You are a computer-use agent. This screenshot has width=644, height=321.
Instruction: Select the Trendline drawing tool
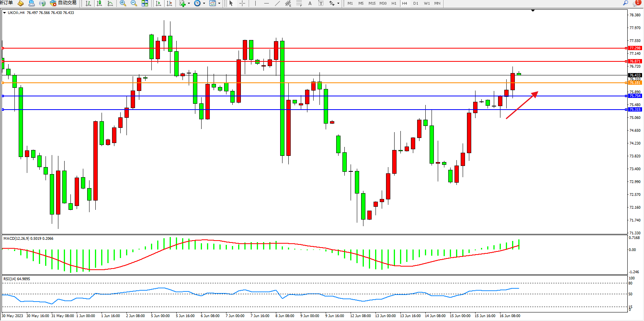[277, 3]
